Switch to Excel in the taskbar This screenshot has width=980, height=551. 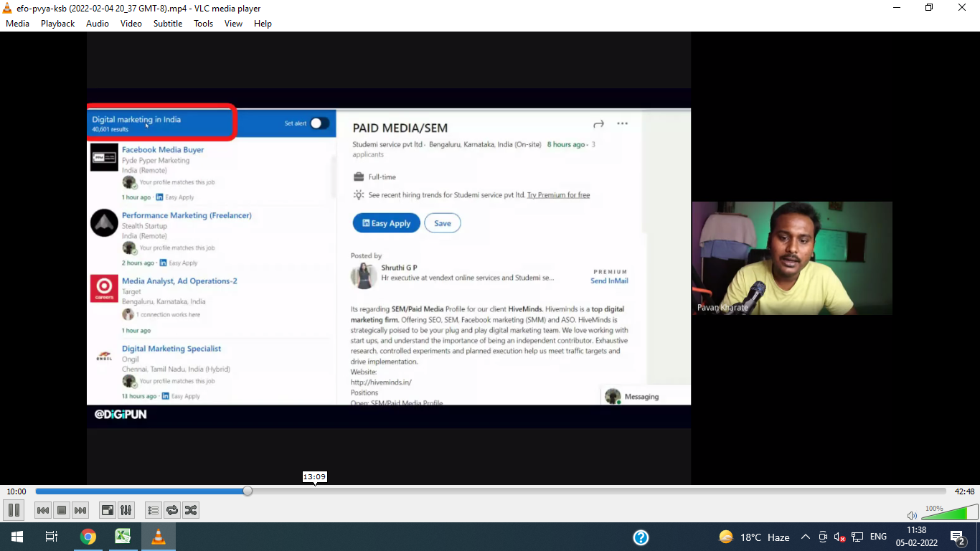point(123,537)
